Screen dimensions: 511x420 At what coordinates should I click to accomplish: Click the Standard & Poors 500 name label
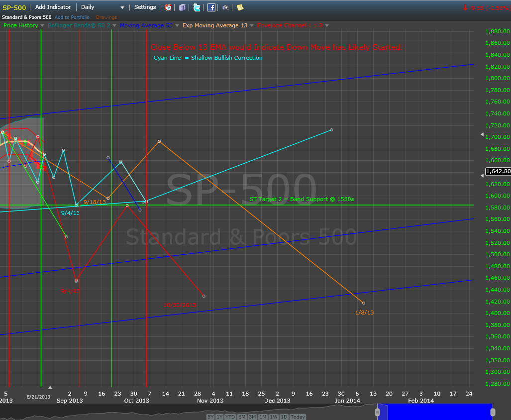pyautogui.click(x=27, y=17)
